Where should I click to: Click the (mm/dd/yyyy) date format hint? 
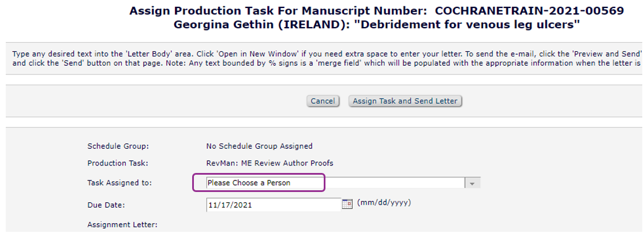point(384,203)
